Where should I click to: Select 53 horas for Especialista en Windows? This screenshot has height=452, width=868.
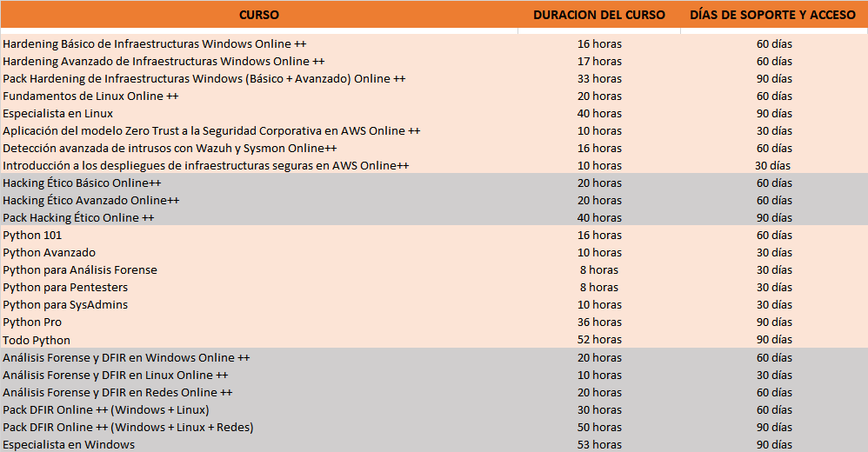point(599,445)
